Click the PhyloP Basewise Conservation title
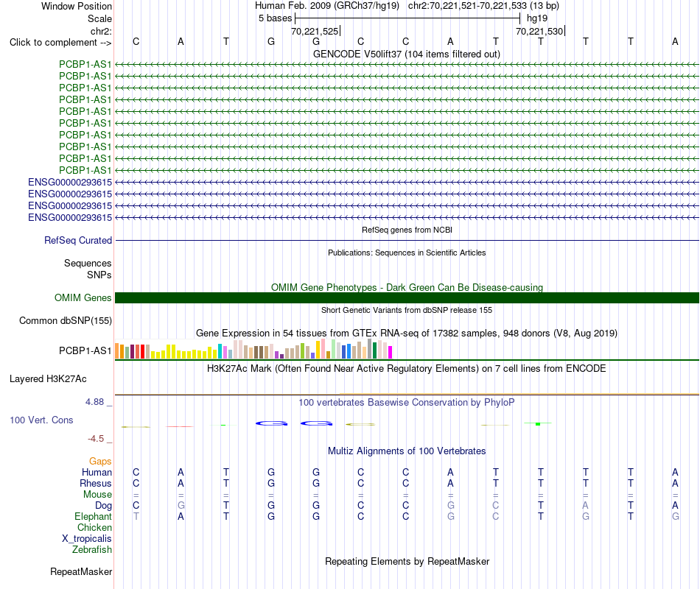The width and height of the screenshot is (700, 589). [407, 403]
